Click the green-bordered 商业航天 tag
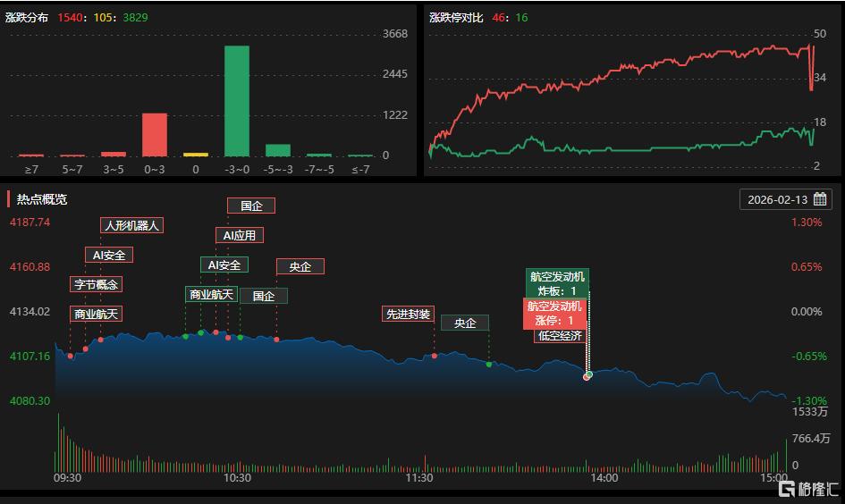 (x=211, y=294)
